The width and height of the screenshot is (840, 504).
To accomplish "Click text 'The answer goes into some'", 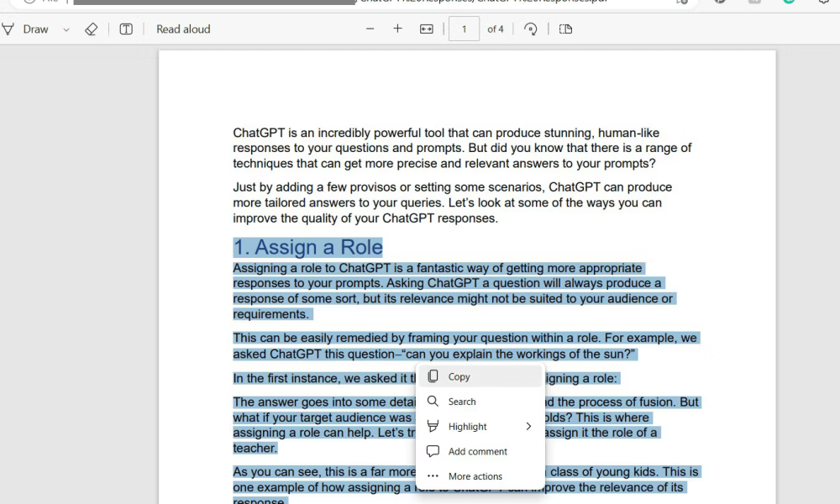I will click(x=309, y=402).
